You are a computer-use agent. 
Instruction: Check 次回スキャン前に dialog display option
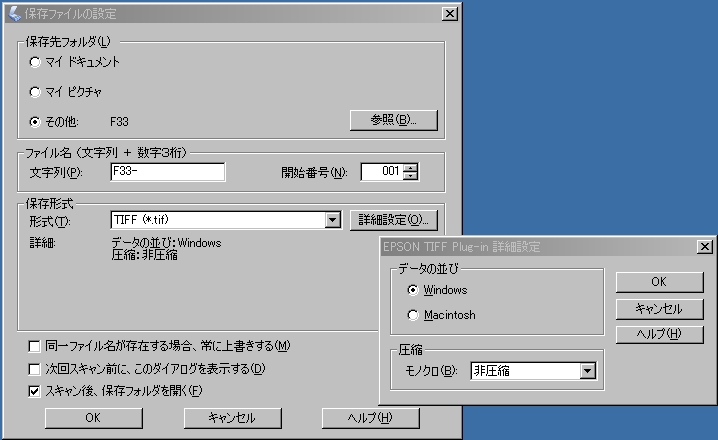click(34, 369)
